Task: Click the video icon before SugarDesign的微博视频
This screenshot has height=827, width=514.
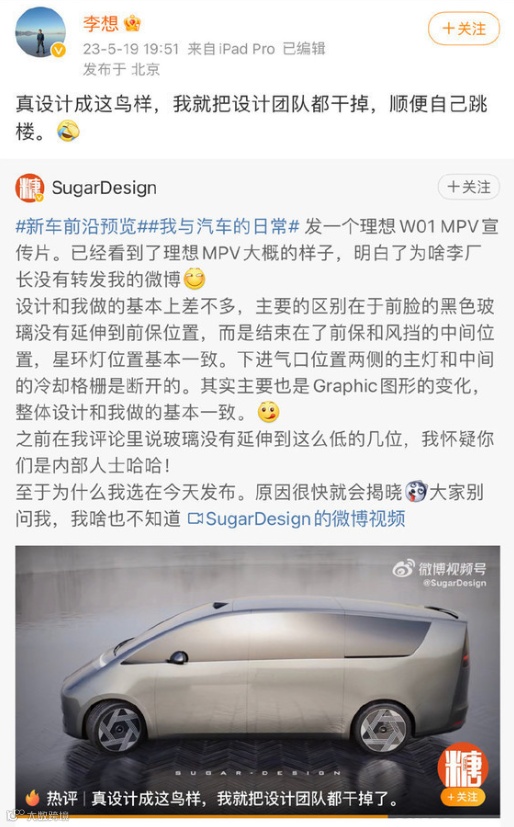Action: pos(195,520)
